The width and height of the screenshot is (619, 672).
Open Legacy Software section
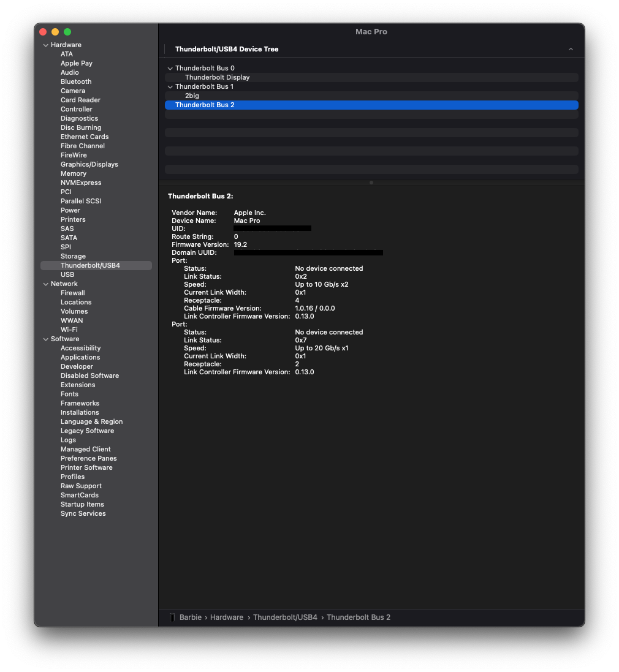87,431
